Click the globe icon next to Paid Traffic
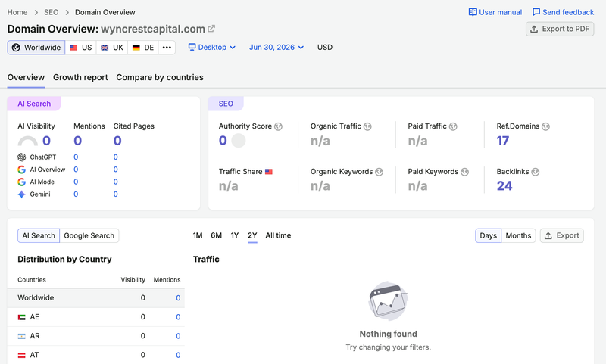Screen dimensions: 606x364 (x=453, y=126)
